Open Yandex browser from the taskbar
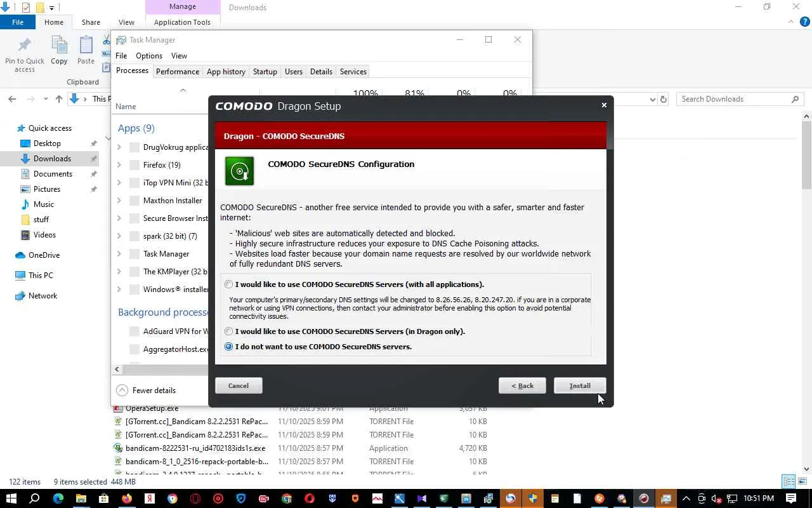 150,498
